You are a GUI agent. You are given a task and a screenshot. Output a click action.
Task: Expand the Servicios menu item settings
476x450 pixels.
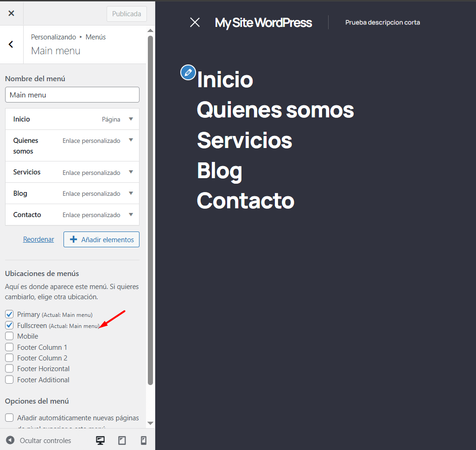pyautogui.click(x=131, y=172)
